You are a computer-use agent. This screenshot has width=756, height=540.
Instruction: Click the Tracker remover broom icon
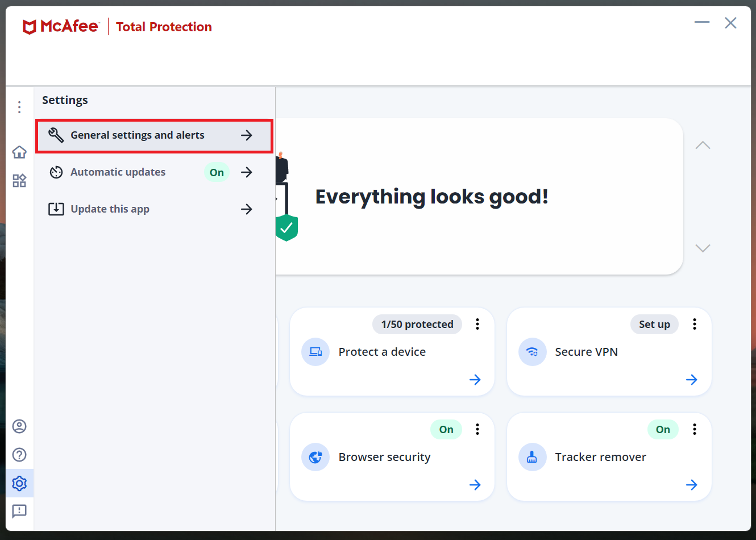pos(532,457)
